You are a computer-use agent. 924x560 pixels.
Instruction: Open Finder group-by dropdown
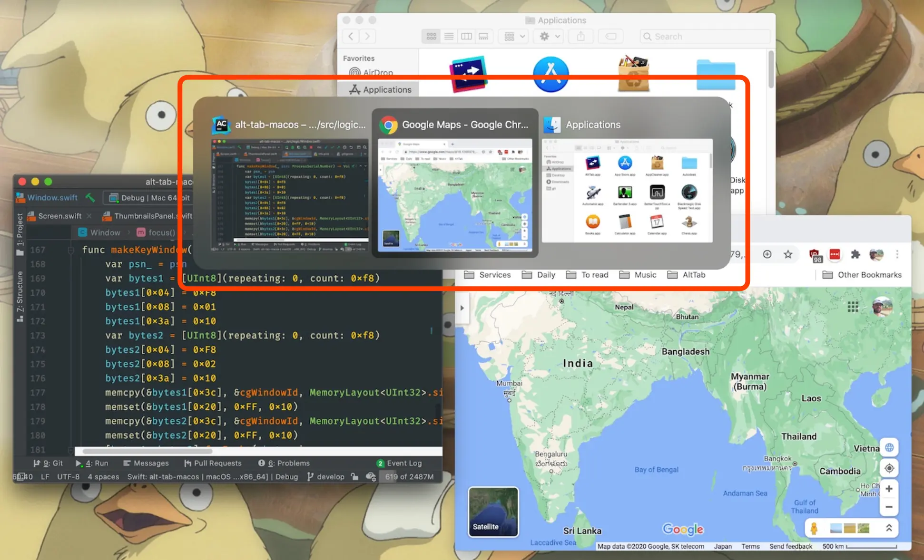[514, 36]
